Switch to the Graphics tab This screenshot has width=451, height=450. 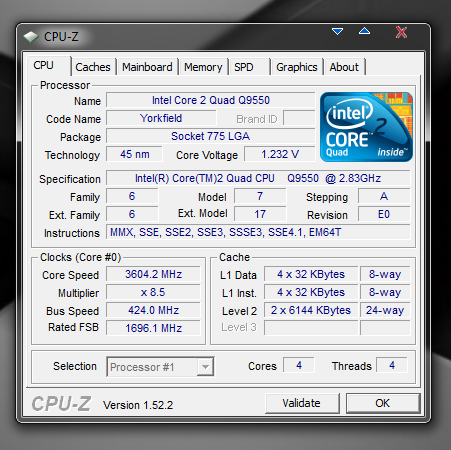(297, 67)
